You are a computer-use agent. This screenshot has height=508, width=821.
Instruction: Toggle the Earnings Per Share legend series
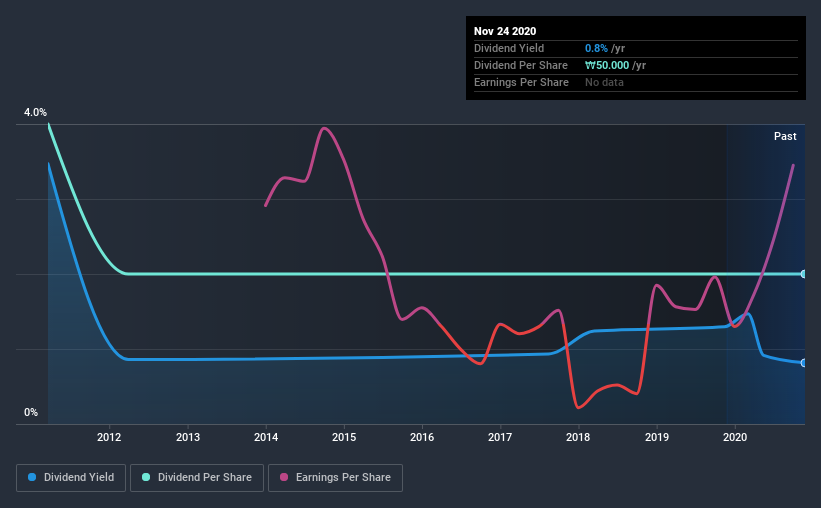tap(335, 478)
